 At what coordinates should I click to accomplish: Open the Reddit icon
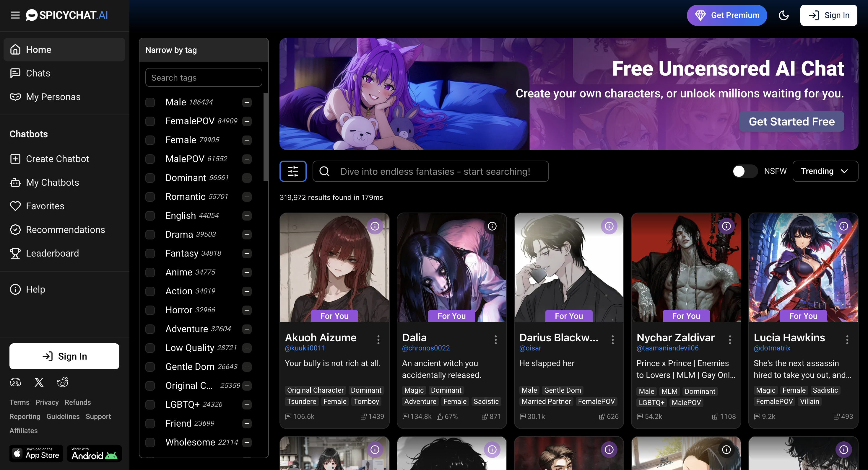(x=62, y=382)
